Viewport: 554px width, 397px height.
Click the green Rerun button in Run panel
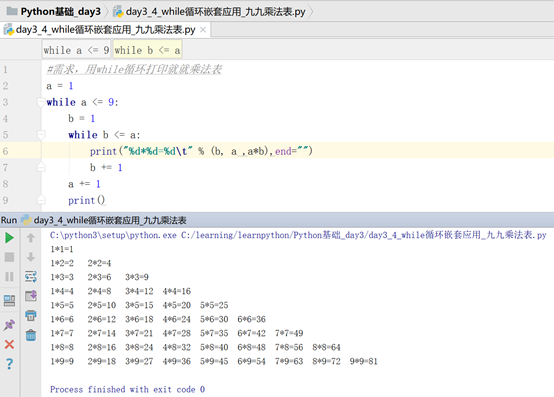point(10,238)
